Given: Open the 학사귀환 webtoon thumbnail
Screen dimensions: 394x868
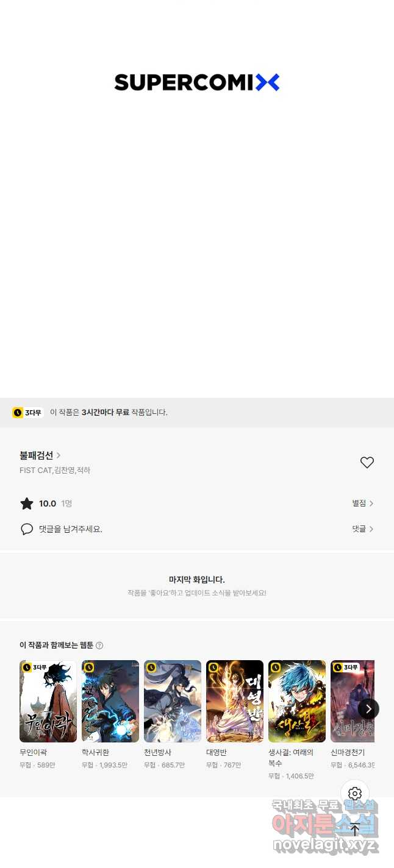Looking at the screenshot, I should click(110, 701).
